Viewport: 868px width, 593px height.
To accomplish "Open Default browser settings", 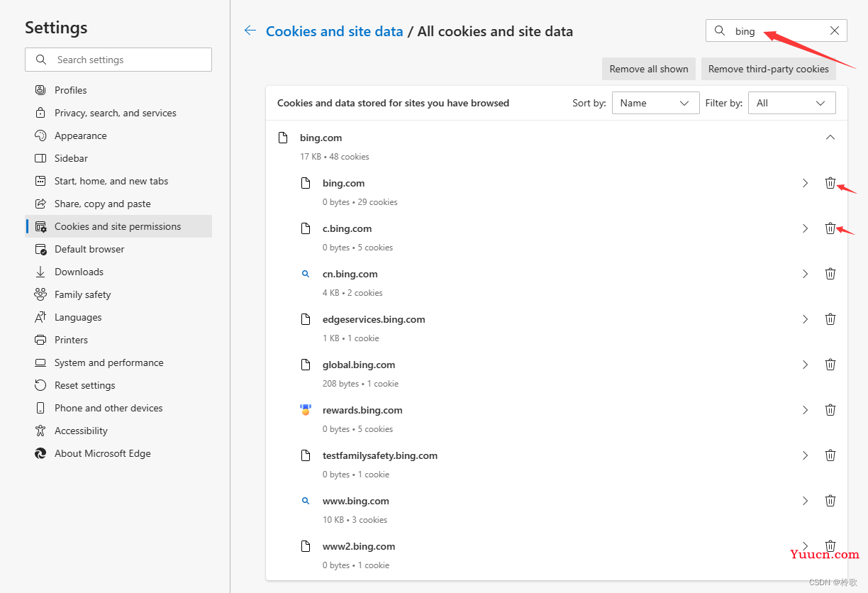I will point(118,249).
